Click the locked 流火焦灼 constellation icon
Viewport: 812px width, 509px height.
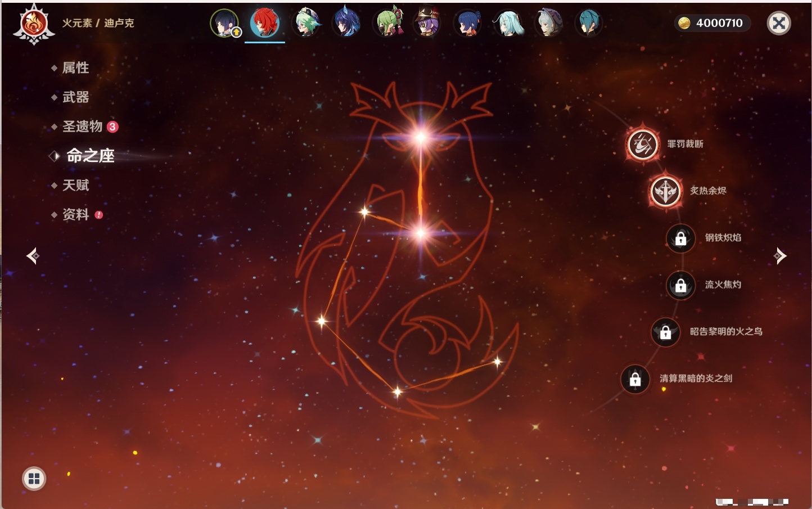click(680, 285)
